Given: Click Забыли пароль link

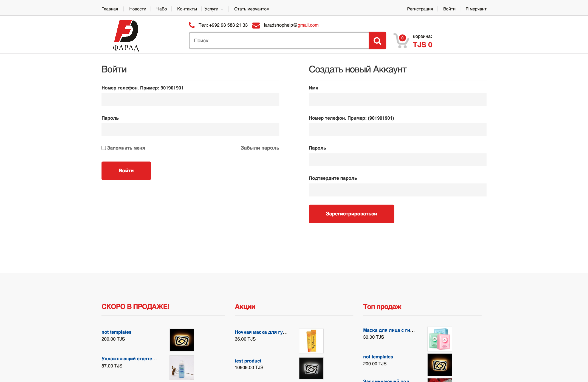Looking at the screenshot, I should [x=260, y=148].
